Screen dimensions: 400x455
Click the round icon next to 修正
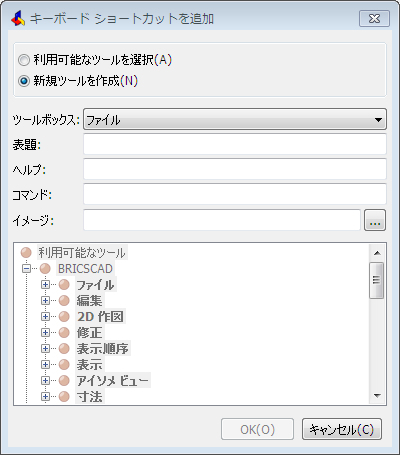(x=64, y=333)
